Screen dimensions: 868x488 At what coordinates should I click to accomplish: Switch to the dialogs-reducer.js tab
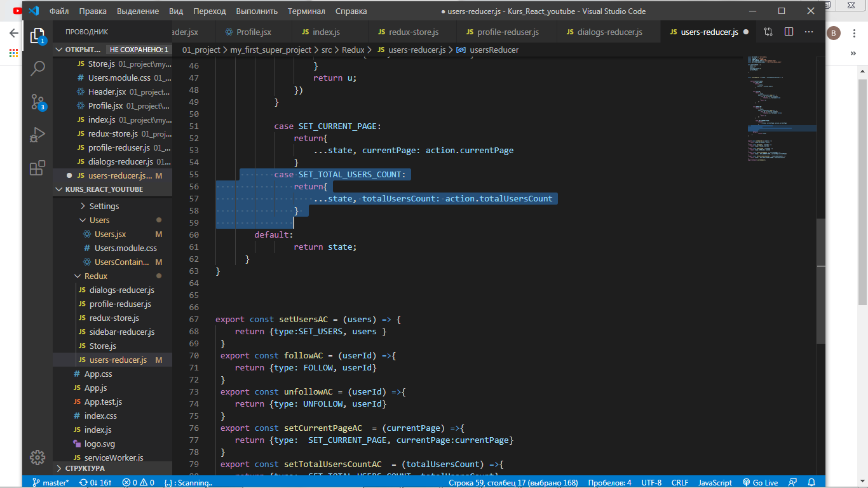click(x=604, y=32)
